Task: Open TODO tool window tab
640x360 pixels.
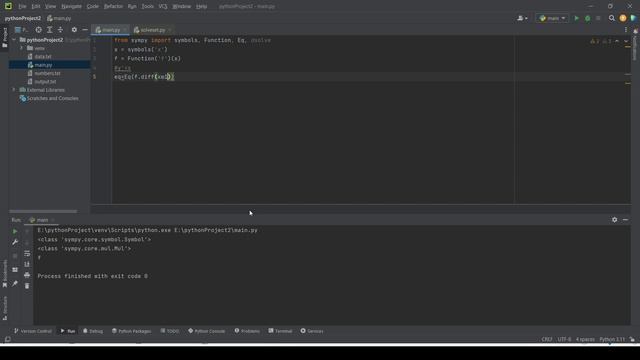Action: [170, 331]
